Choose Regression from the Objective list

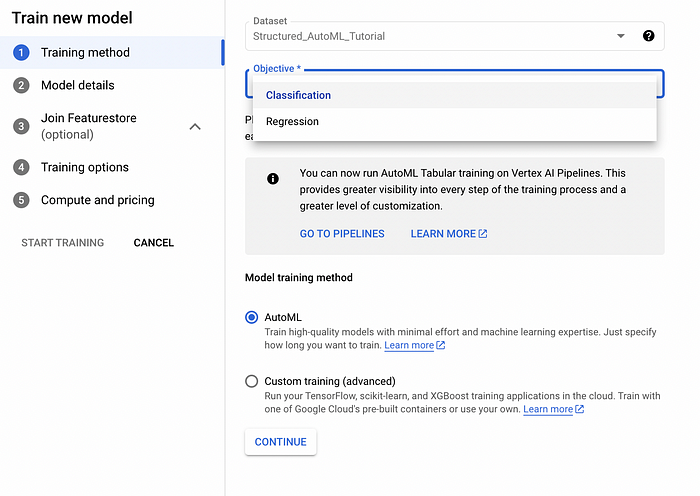pyautogui.click(x=454, y=121)
